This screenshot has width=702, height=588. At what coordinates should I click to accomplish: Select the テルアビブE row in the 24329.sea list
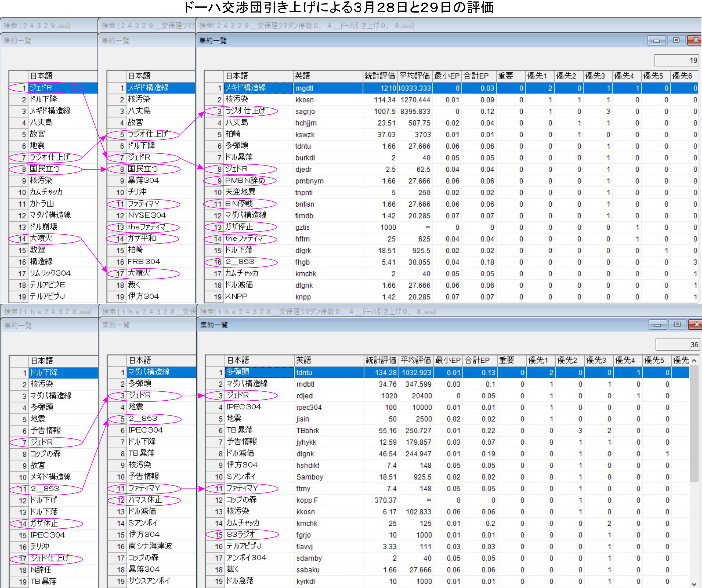click(53, 285)
